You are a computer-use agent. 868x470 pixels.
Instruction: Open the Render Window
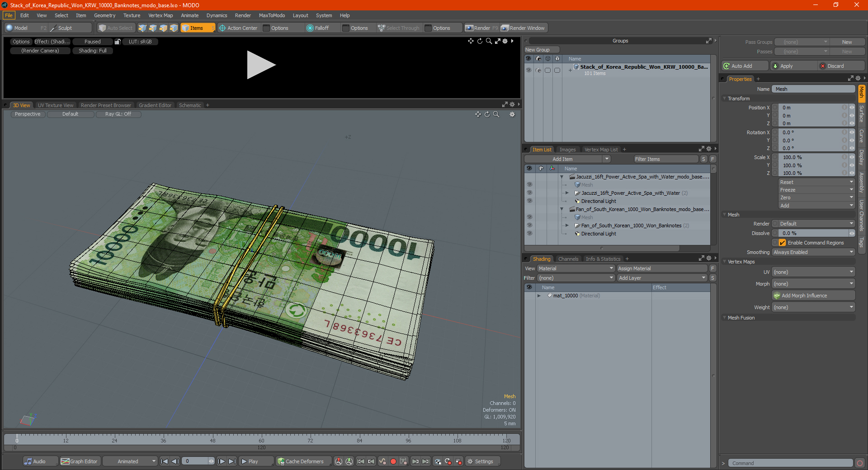pos(523,28)
